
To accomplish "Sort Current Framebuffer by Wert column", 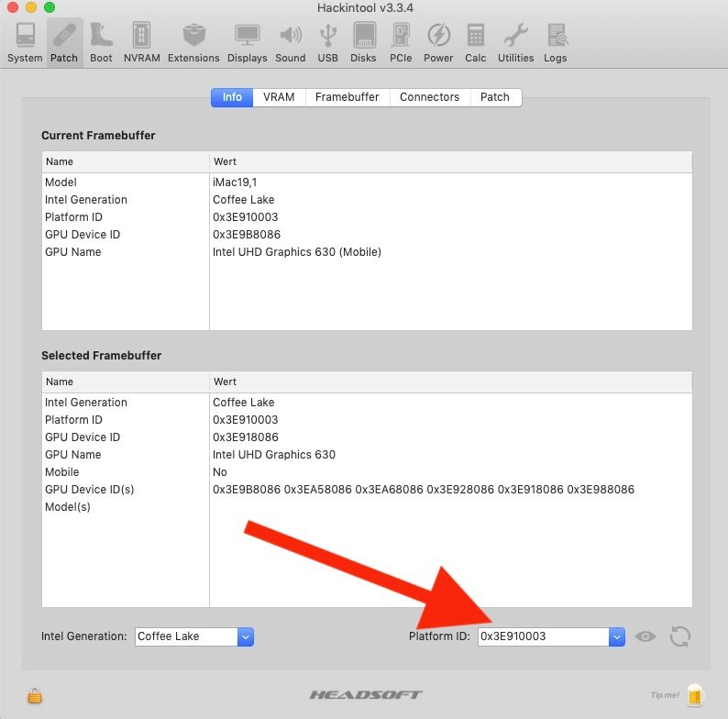I will click(x=451, y=161).
